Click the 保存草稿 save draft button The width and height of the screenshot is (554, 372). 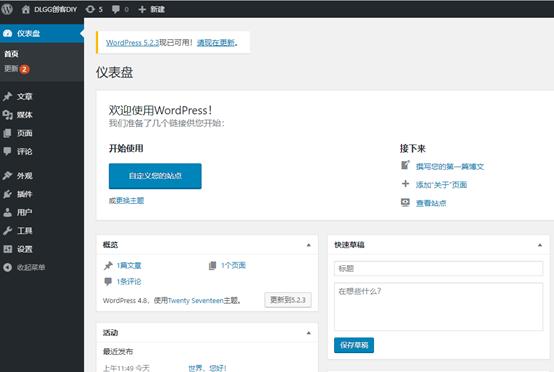coord(354,345)
